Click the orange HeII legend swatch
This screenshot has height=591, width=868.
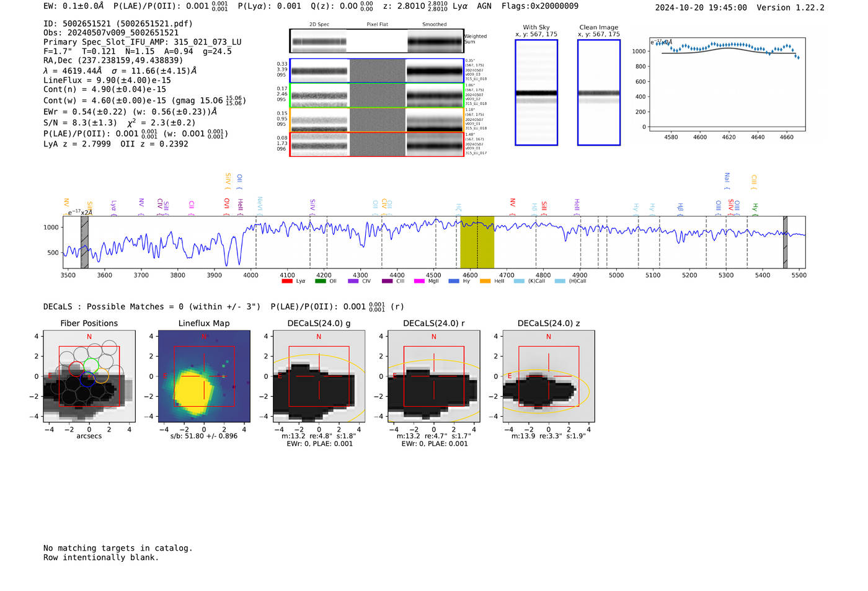[485, 281]
